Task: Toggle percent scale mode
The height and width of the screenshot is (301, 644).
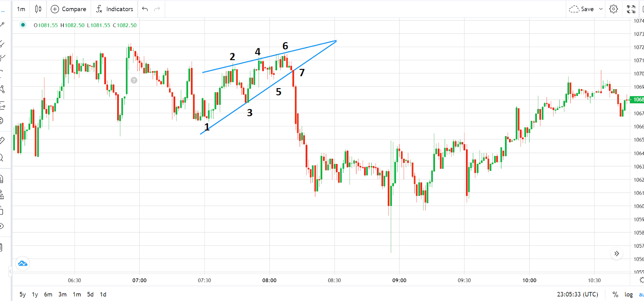Action: 615,294
